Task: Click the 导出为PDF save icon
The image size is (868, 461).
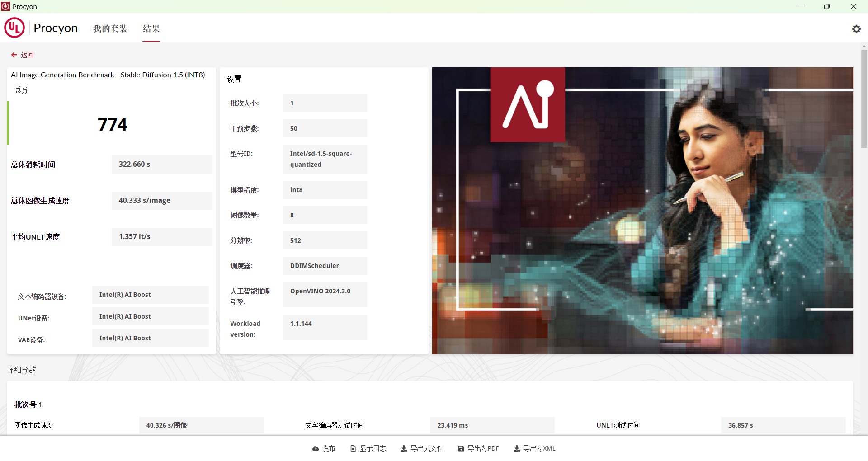Action: tap(461, 448)
